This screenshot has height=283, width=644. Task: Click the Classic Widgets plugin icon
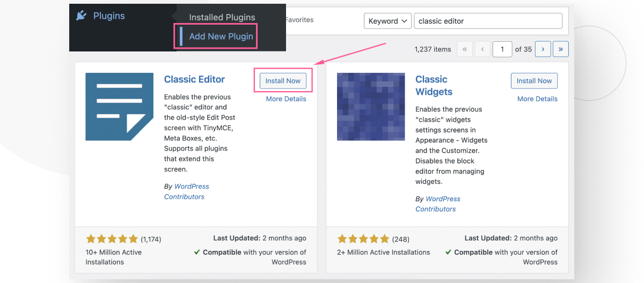[371, 107]
